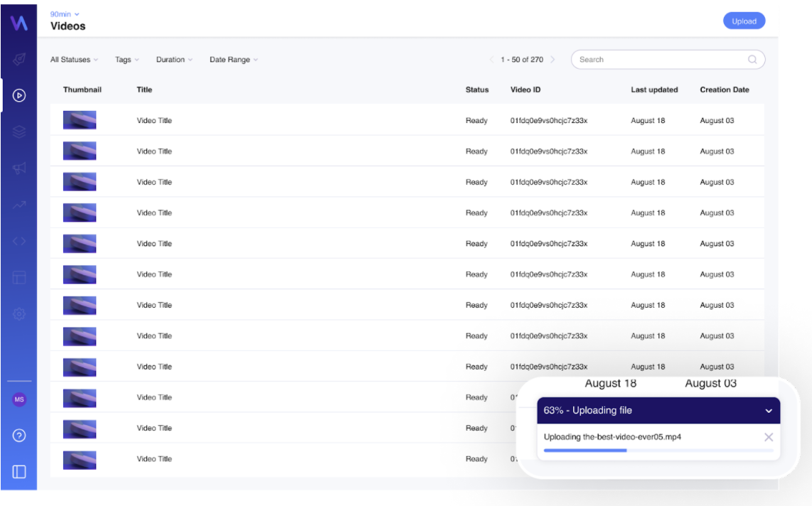This screenshot has width=812, height=506.
Task: Click the Upload button
Action: 744,21
